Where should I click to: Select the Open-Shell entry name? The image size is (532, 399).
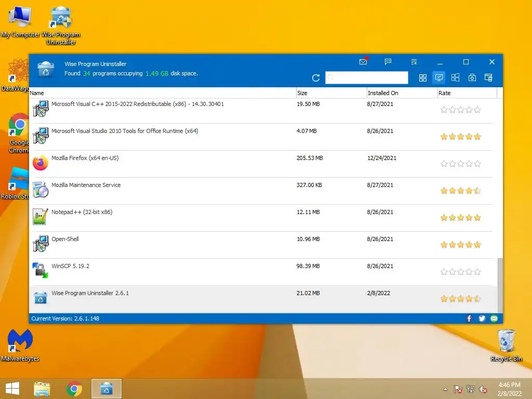65,239
